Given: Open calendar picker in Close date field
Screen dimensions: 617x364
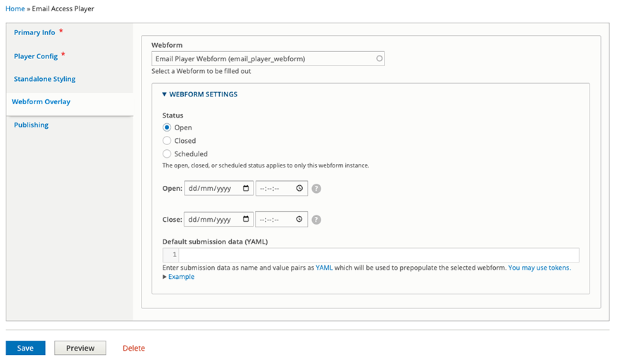Looking at the screenshot, I should point(246,219).
